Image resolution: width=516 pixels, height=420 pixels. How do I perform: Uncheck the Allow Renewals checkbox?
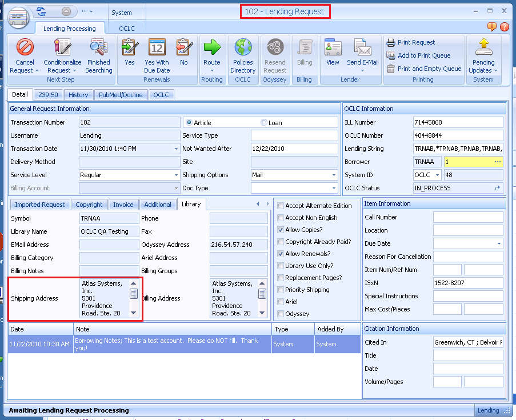[281, 254]
